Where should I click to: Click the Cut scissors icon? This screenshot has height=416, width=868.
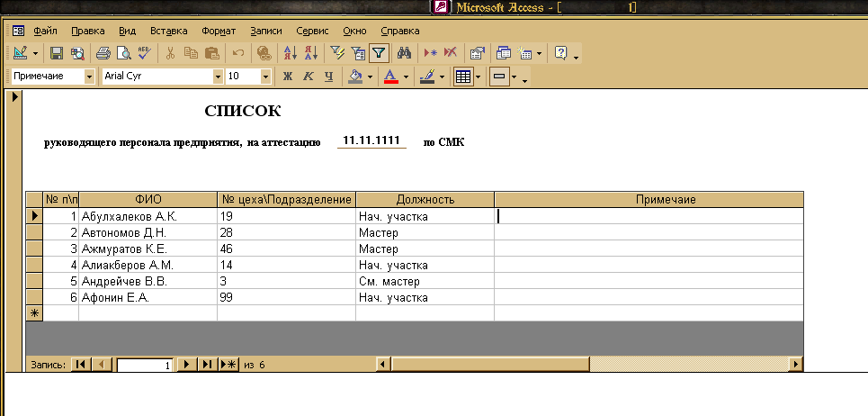click(x=170, y=53)
